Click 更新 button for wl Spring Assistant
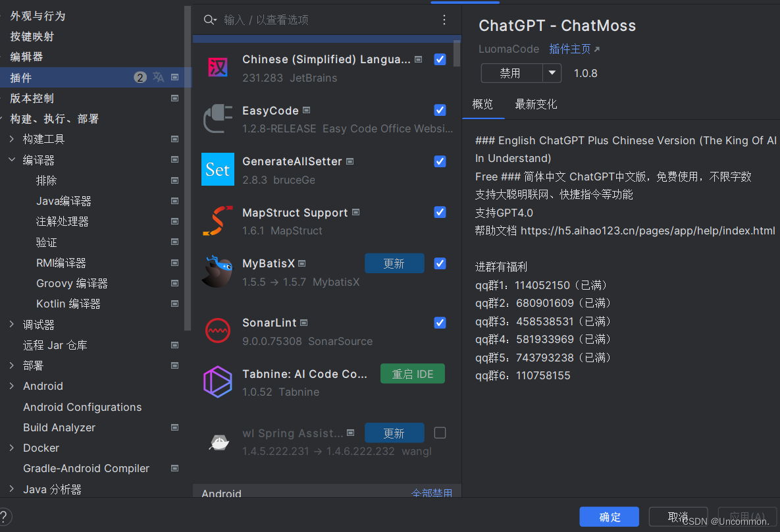The width and height of the screenshot is (780, 532). [394, 433]
